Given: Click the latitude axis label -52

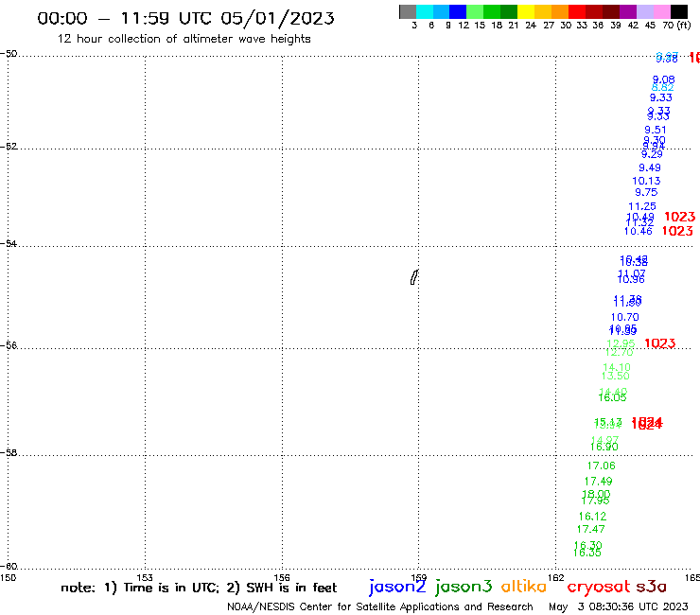Looking at the screenshot, I should pos(9,147).
